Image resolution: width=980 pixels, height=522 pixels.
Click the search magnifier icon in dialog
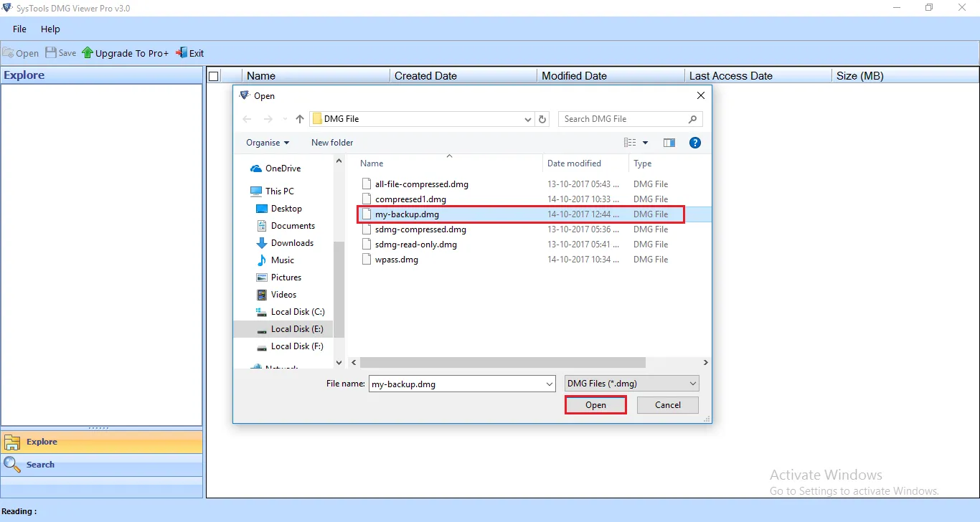[x=693, y=119]
